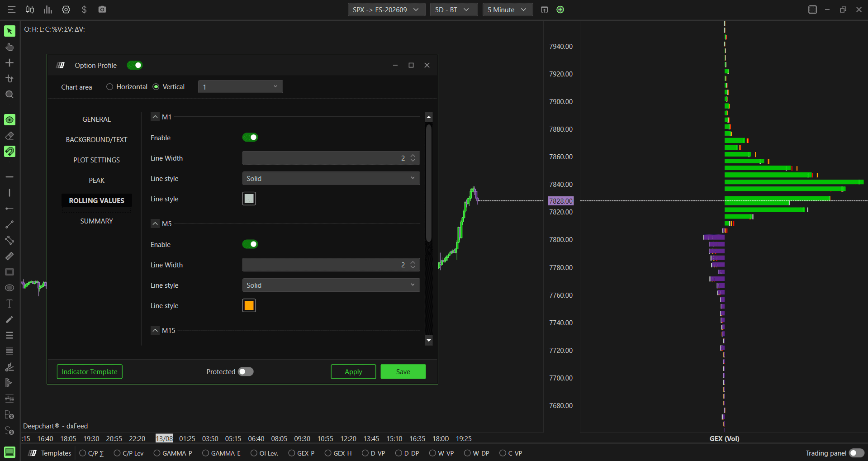Open the BACKGROUND/TEXT settings tab

click(96, 139)
